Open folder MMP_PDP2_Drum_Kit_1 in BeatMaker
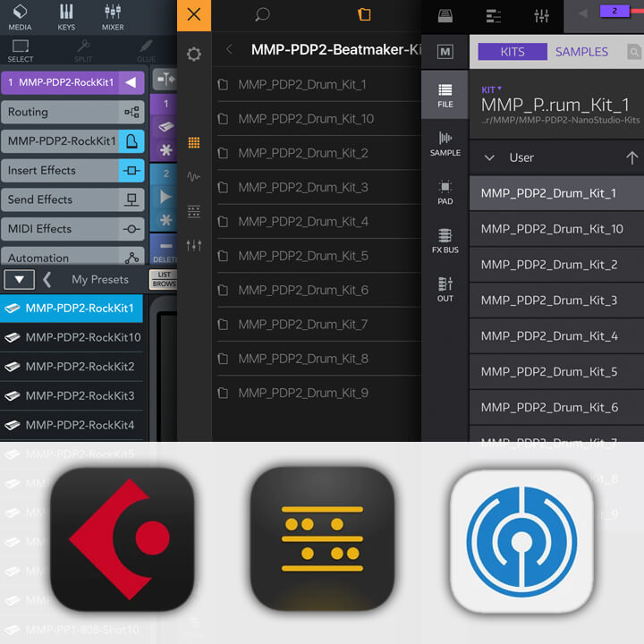 tap(318, 85)
